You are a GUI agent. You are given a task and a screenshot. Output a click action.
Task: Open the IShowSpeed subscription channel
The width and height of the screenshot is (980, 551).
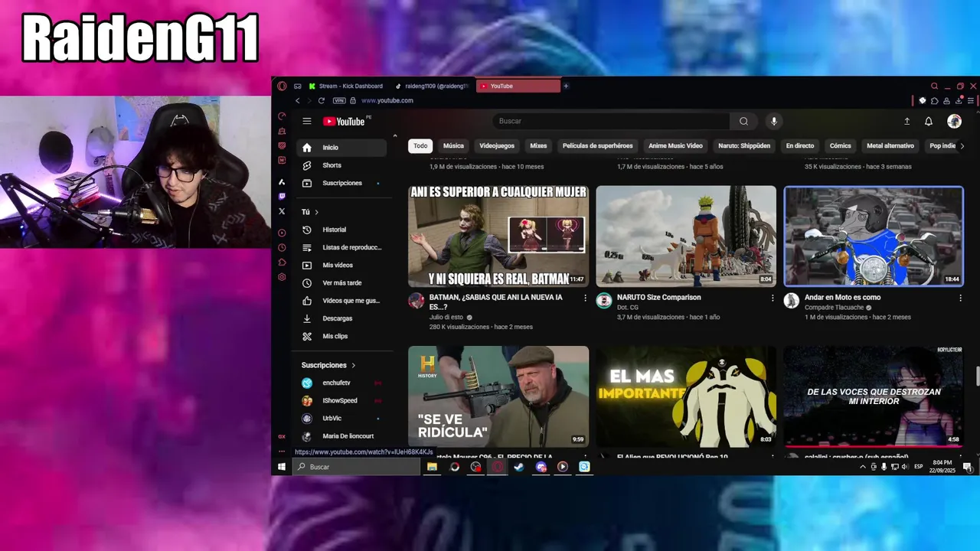[342, 400]
